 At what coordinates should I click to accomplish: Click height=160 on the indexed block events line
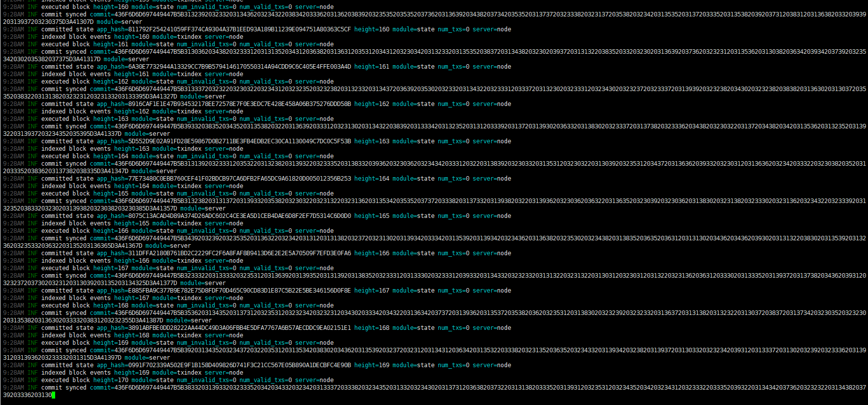(x=132, y=37)
